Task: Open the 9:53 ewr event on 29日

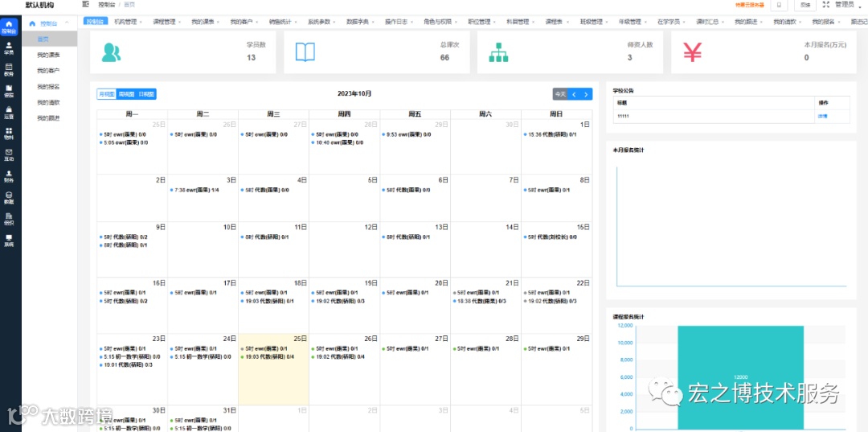Action: coord(407,134)
